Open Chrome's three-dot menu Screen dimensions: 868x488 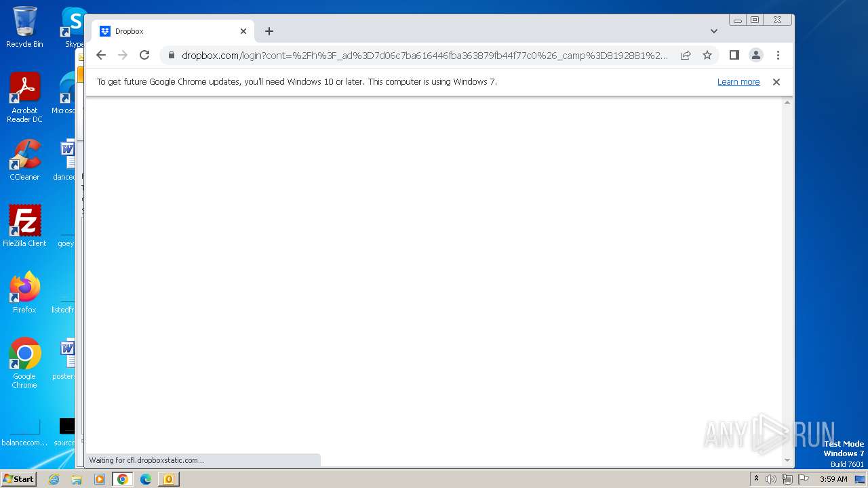click(x=778, y=55)
